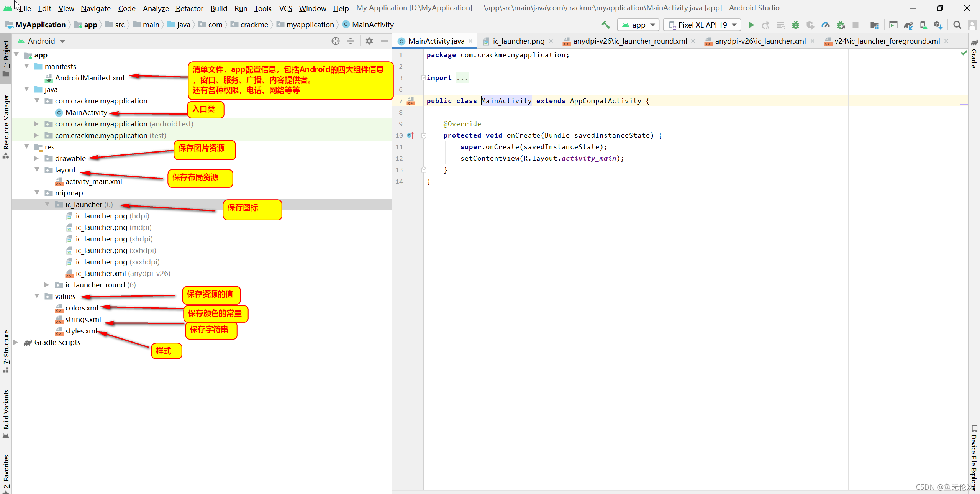Collapse the manifests folder
This screenshot has height=494, width=980.
[27, 66]
